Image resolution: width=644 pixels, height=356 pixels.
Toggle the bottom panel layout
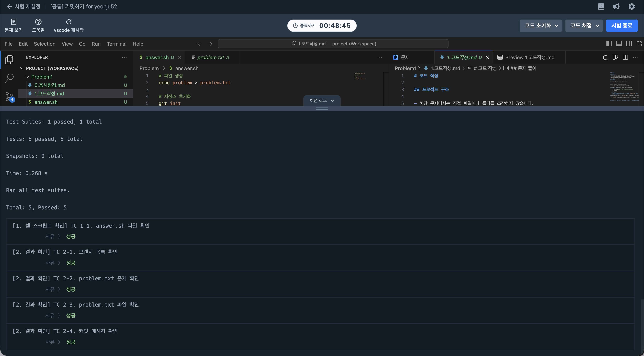point(619,44)
